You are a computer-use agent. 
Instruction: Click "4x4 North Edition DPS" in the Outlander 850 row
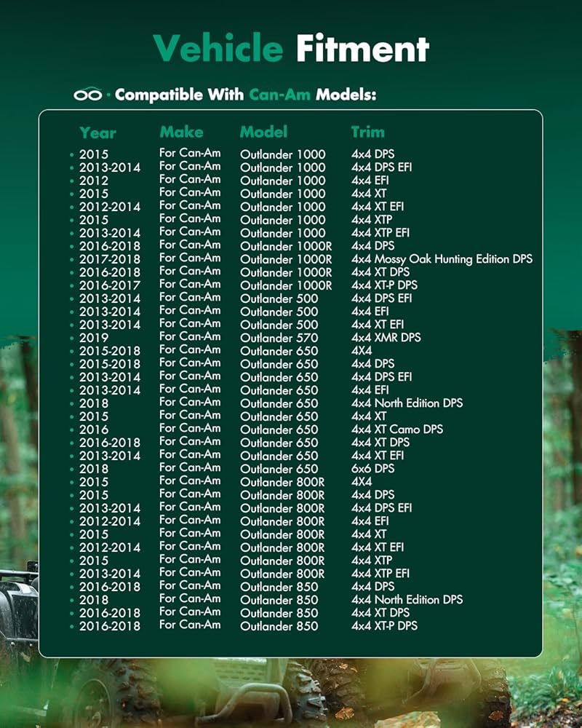point(407,600)
